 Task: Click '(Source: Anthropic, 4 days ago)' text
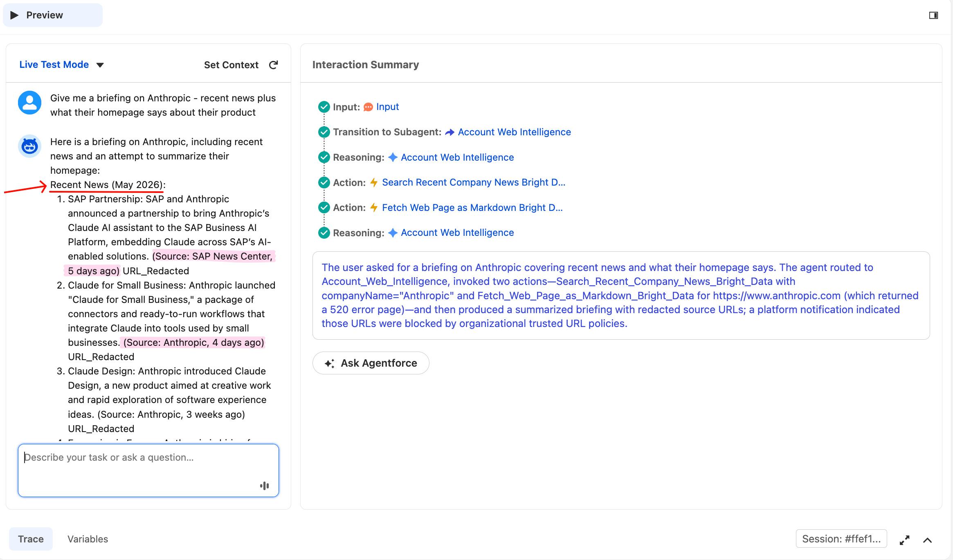[193, 342]
